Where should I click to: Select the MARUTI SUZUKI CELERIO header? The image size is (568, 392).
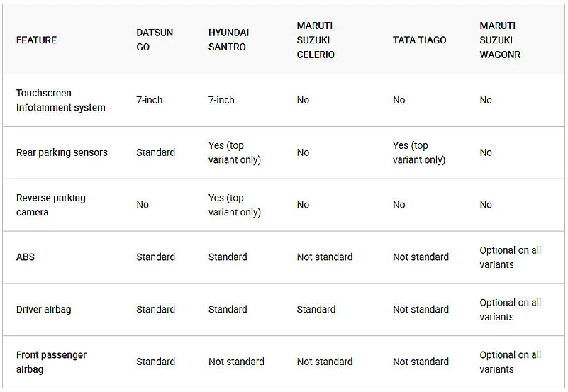(x=316, y=40)
